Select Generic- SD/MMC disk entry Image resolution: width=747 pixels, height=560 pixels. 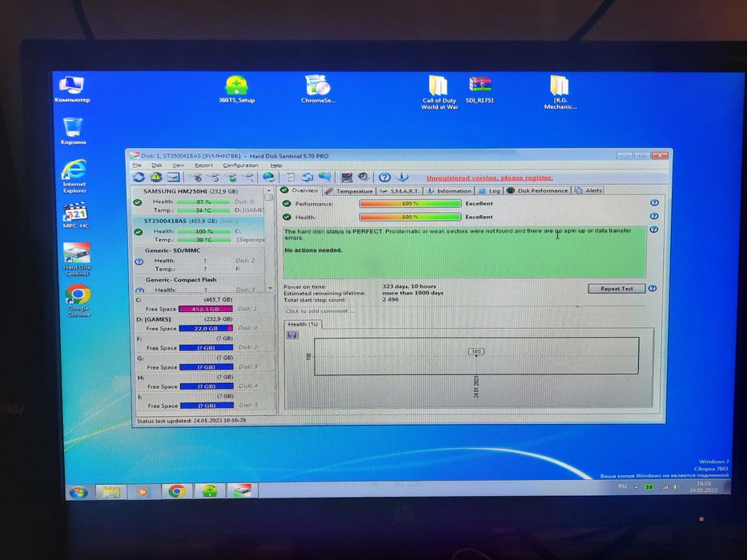point(199,259)
